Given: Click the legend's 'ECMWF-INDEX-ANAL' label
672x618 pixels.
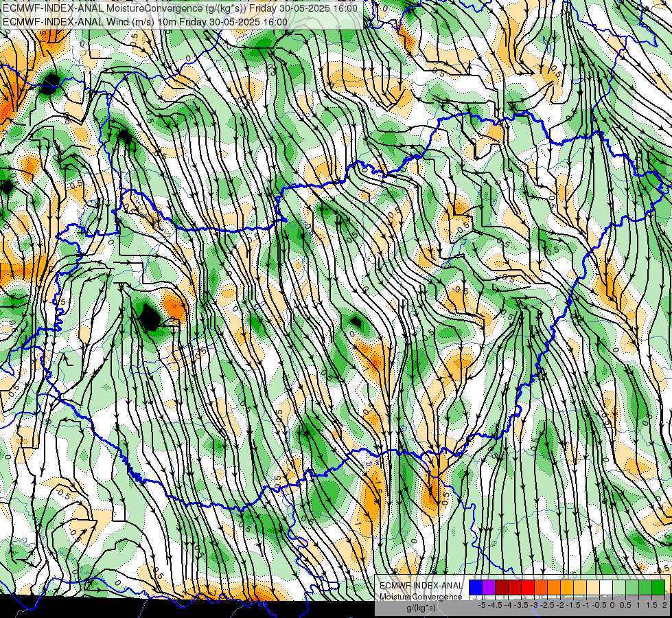Looking at the screenshot, I should click(x=421, y=586).
